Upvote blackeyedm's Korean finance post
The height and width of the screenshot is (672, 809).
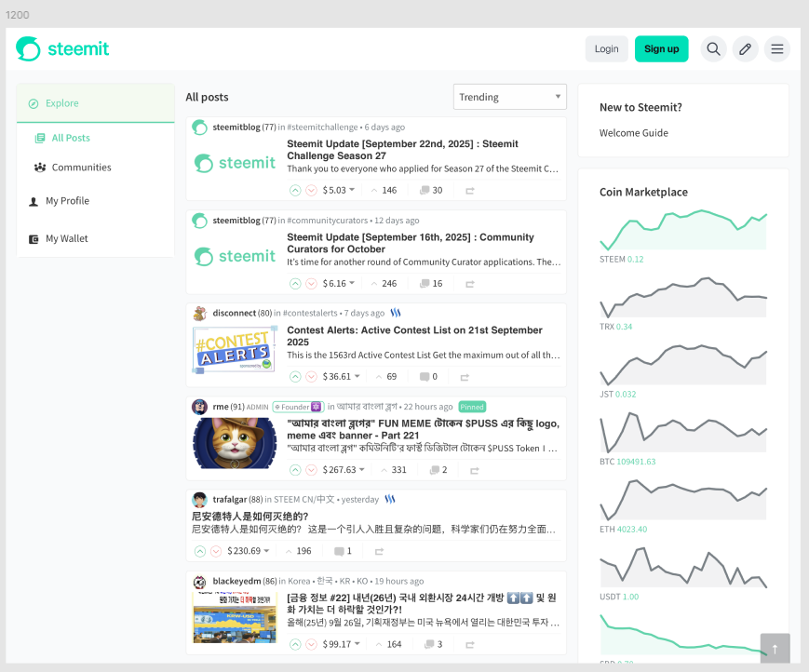[x=295, y=644]
